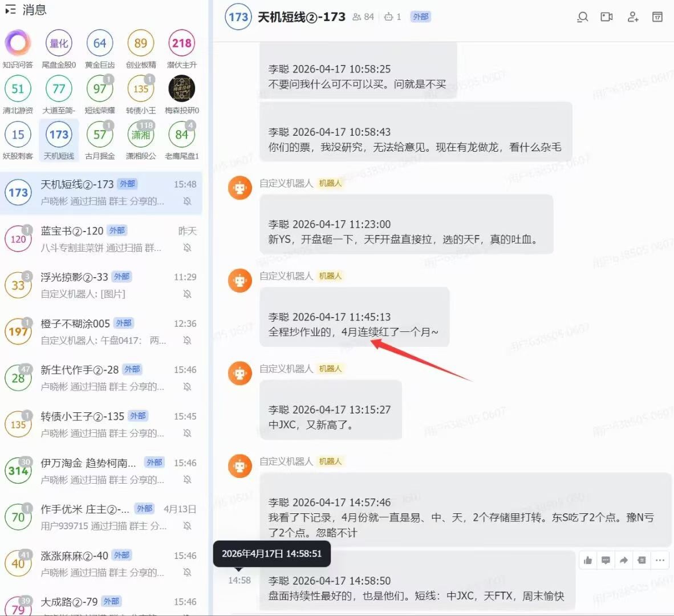The height and width of the screenshot is (616, 674).
Task: Open the calendar icon in chat header
Action: tap(657, 17)
